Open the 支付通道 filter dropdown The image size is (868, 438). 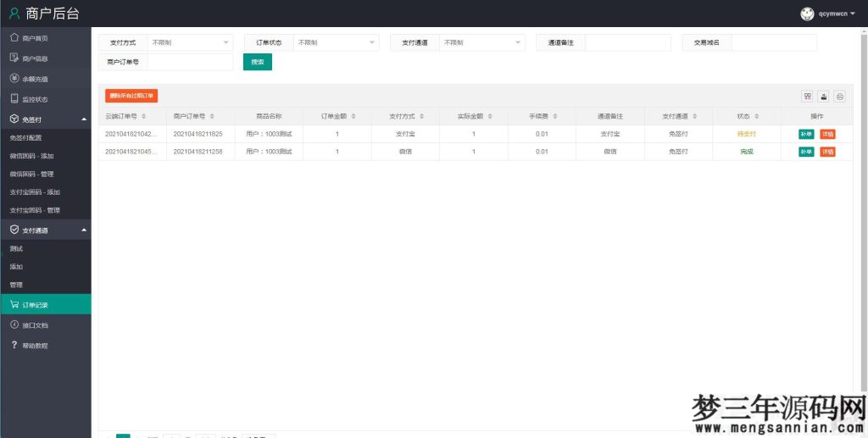point(482,42)
